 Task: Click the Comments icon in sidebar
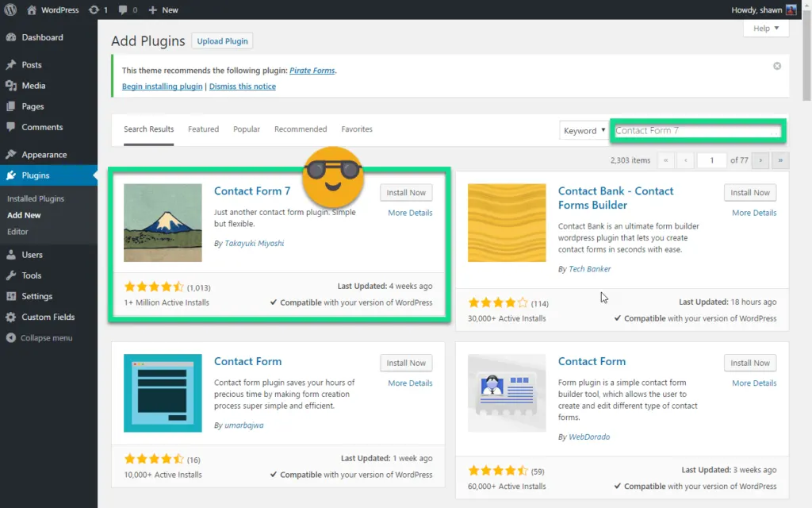point(11,127)
